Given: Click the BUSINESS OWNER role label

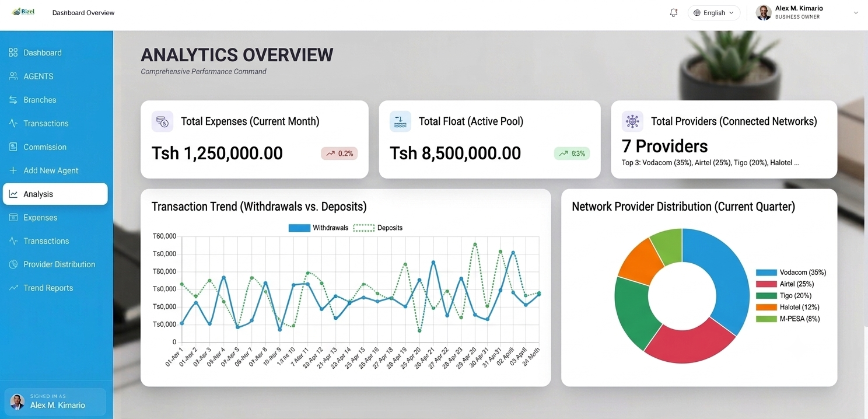Looking at the screenshot, I should [797, 17].
